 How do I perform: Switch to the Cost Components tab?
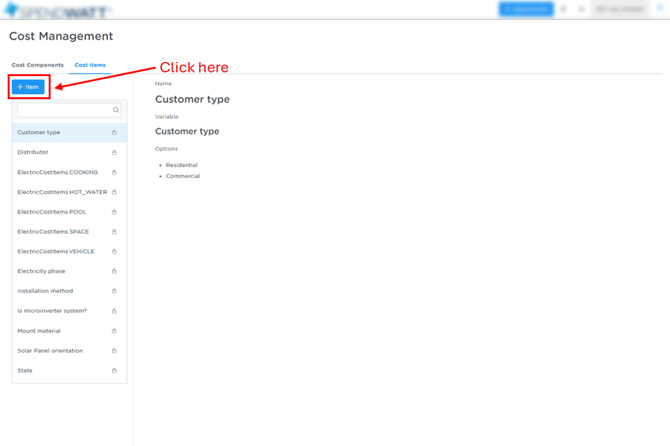pos(37,65)
